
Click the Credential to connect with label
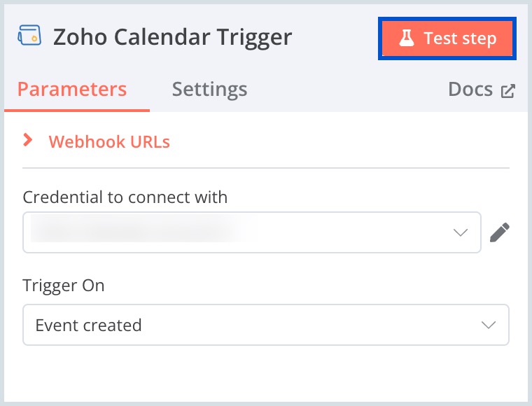pyautogui.click(x=125, y=197)
